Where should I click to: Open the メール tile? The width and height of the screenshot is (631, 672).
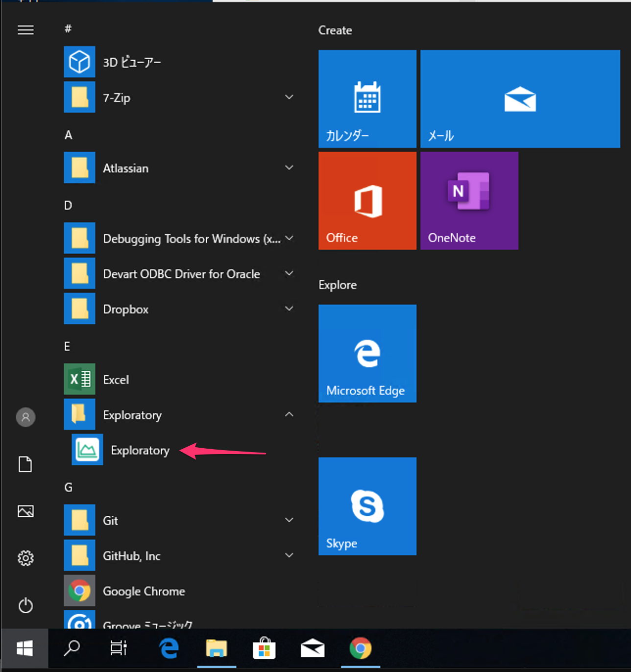520,99
